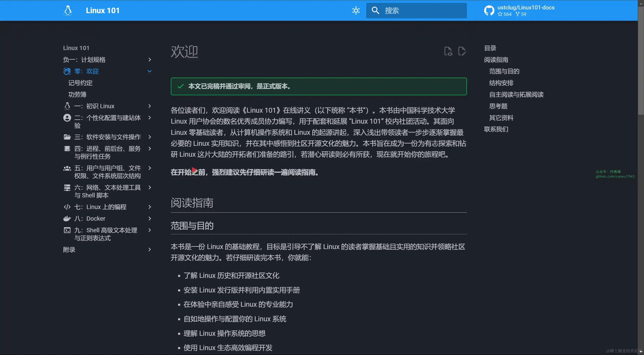Expand the 六：网络、文本处理工具 chevron
Screen dimensions: 644x355
coord(150,188)
